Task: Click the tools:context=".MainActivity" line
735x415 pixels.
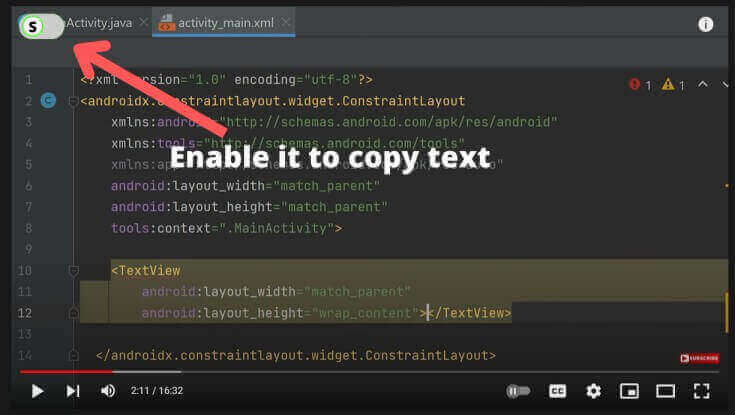Action: (226, 228)
